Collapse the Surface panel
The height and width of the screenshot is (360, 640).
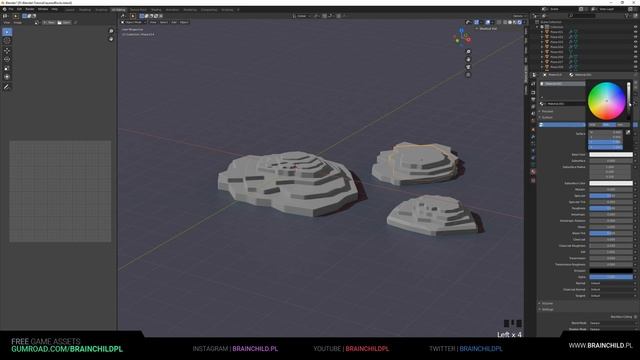click(547, 118)
